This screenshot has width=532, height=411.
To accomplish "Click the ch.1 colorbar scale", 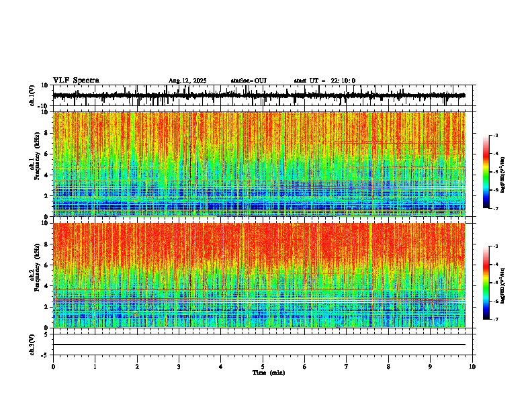I will pos(486,172).
